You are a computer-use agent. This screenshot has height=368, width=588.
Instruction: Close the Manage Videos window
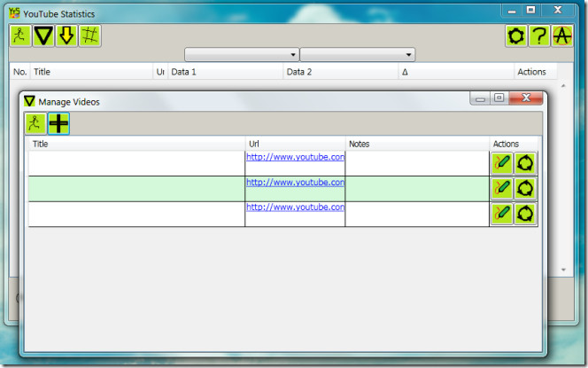526,98
